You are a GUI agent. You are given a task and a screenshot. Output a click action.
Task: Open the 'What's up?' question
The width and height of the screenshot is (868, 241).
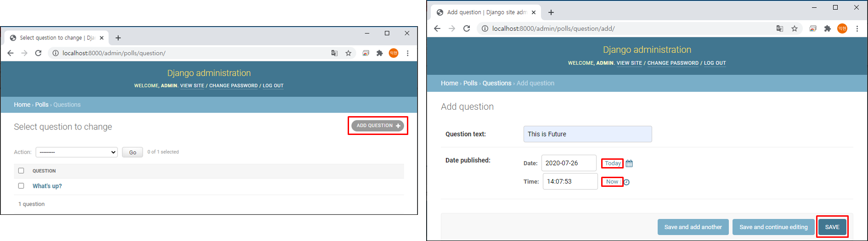coord(47,186)
